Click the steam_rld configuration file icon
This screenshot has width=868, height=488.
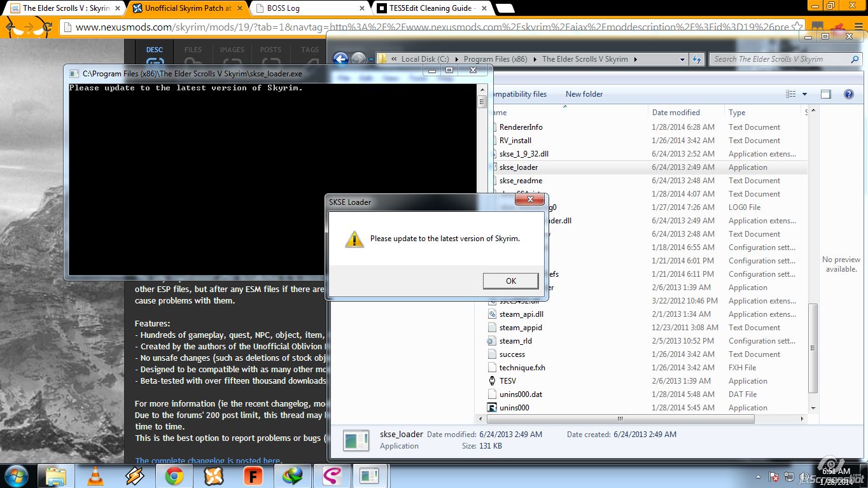pyautogui.click(x=493, y=341)
